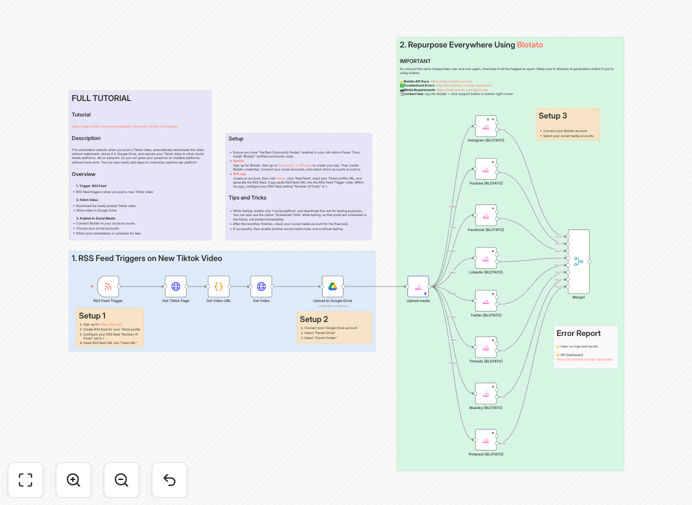The width and height of the screenshot is (692, 505).
Task: Select the Threads [BLOTATO] node
Action: pyautogui.click(x=486, y=347)
